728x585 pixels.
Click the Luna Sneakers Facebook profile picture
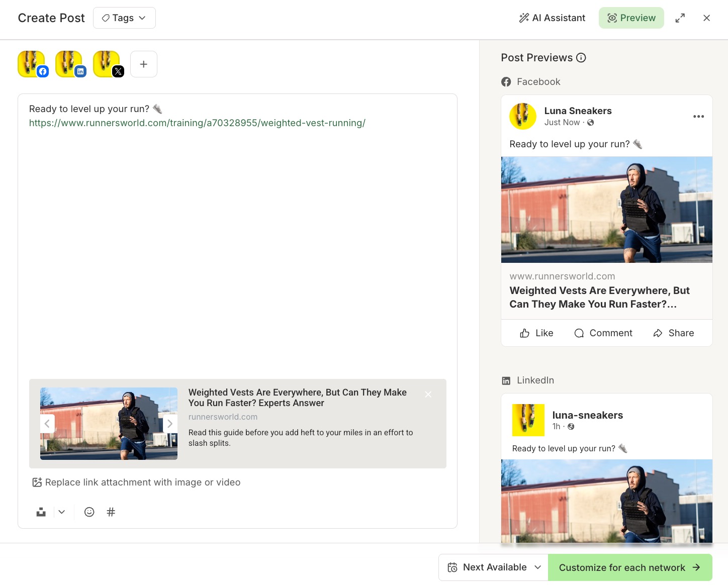523,116
